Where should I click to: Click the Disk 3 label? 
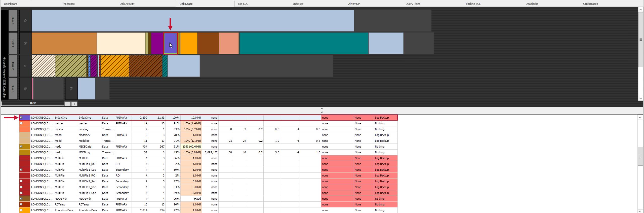click(13, 89)
